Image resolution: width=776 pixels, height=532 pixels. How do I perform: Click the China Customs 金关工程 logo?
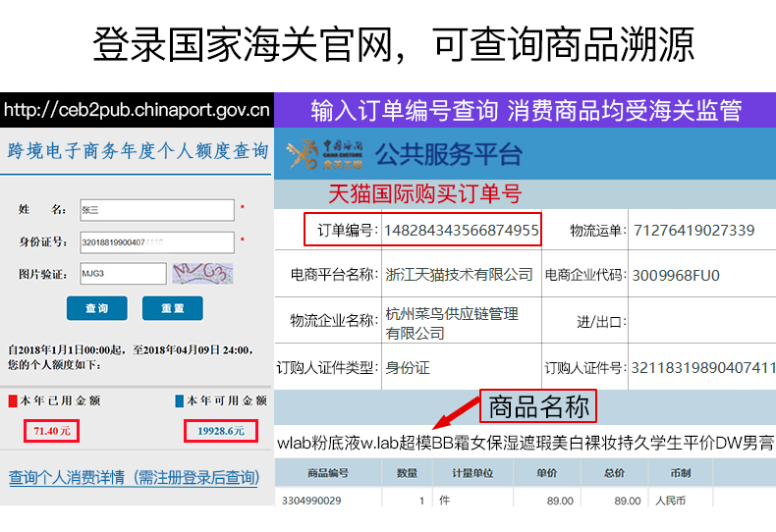tap(325, 154)
